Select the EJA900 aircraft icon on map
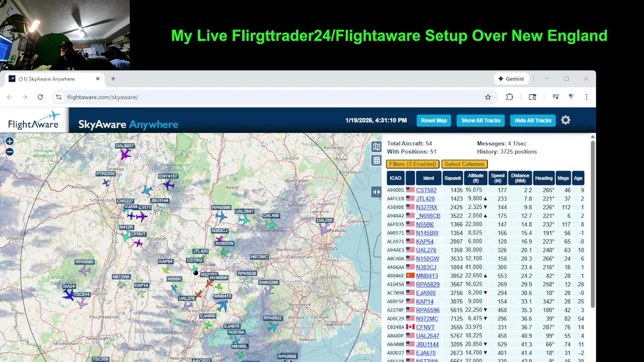The image size is (644, 362). 208,325
